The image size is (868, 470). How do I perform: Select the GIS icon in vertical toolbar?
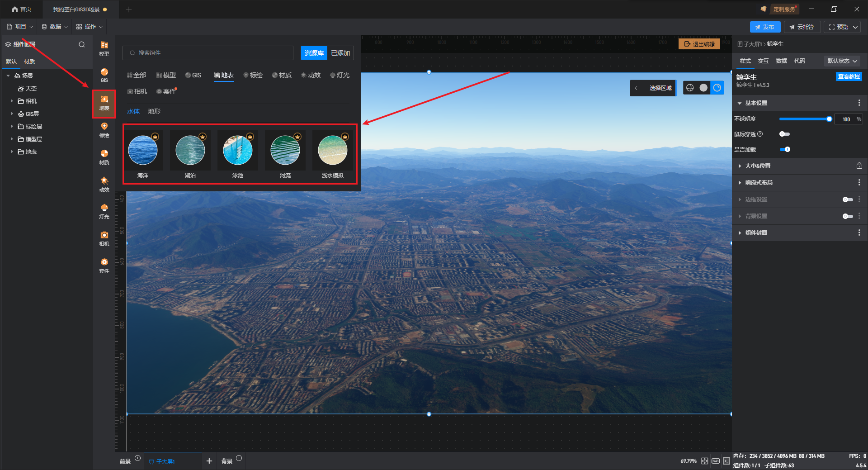tap(104, 75)
